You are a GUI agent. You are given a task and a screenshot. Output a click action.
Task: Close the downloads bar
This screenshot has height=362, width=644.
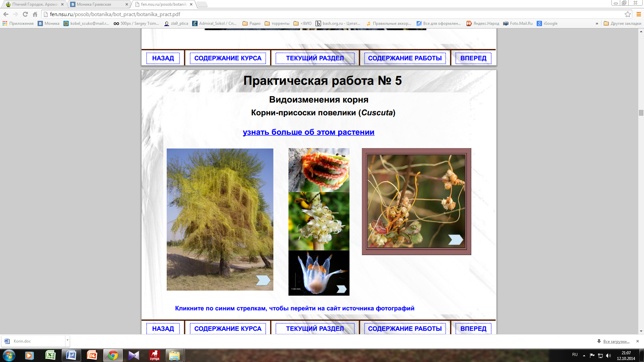(638, 341)
